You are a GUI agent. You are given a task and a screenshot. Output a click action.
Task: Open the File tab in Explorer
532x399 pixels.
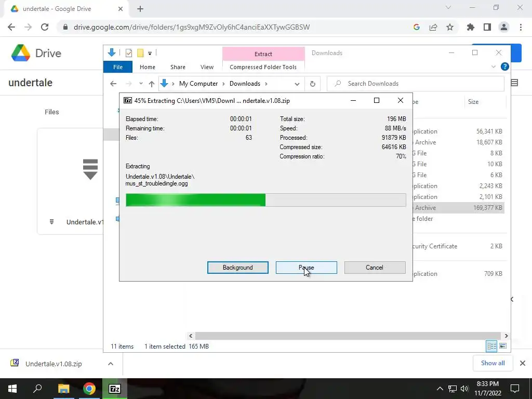pyautogui.click(x=118, y=67)
